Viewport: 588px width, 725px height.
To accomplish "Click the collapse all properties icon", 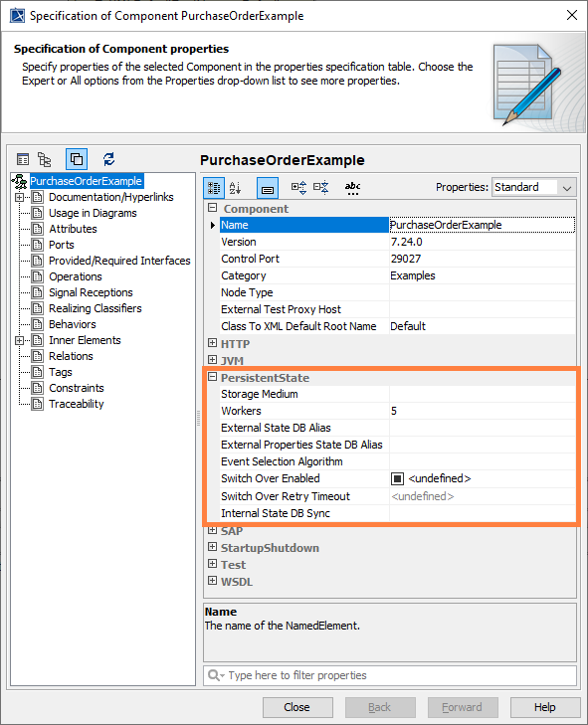I will coord(320,187).
